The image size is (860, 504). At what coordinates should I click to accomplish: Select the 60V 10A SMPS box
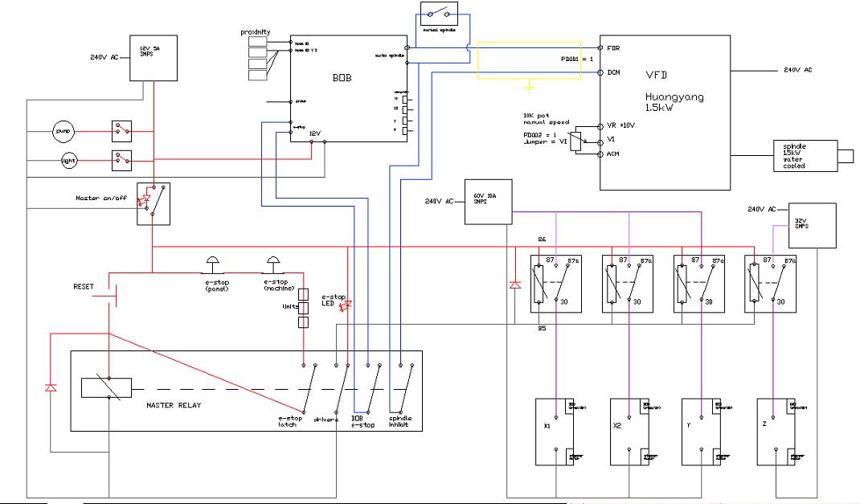[488, 202]
